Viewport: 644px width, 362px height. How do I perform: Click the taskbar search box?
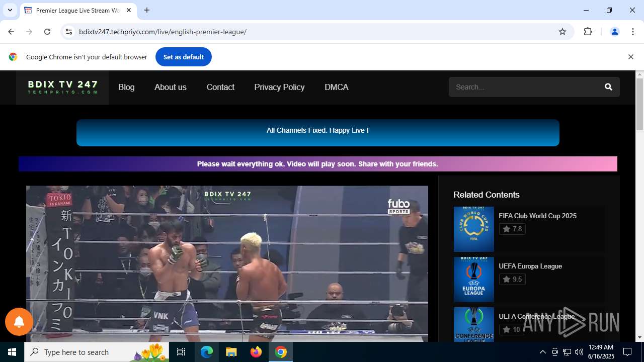click(x=97, y=352)
